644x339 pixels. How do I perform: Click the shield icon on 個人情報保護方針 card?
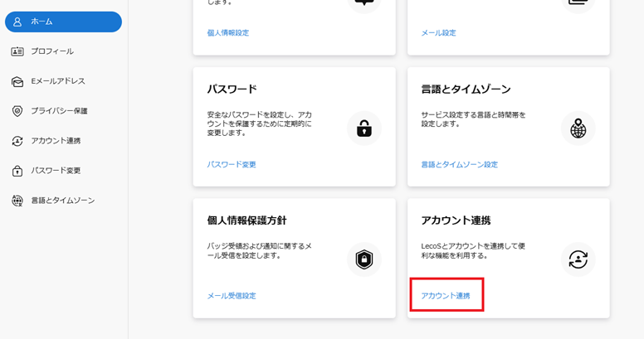coord(363,259)
